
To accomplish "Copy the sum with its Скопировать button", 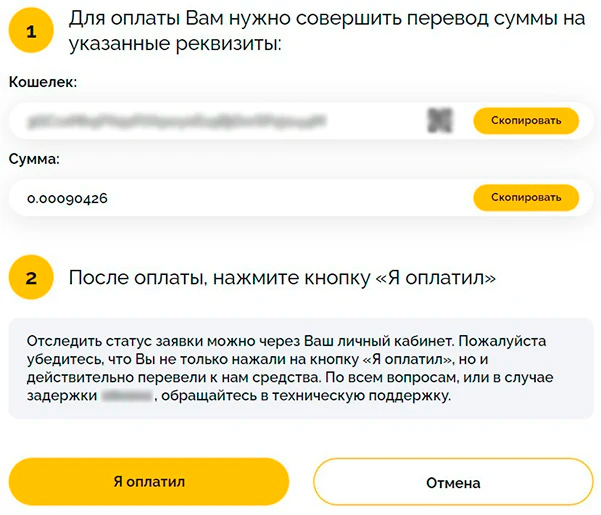I will tap(525, 198).
